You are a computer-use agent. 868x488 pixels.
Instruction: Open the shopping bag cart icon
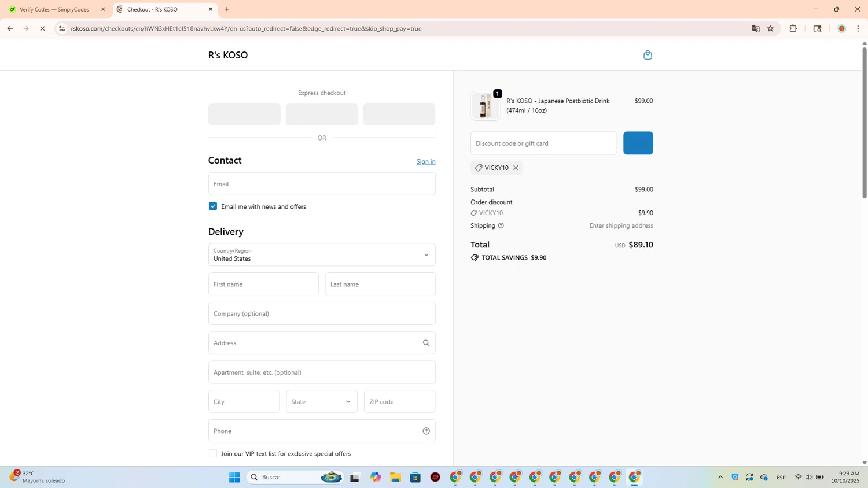point(648,55)
